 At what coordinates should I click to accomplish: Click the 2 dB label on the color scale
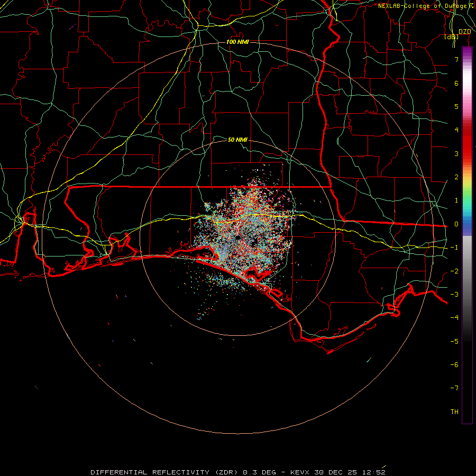(456, 177)
